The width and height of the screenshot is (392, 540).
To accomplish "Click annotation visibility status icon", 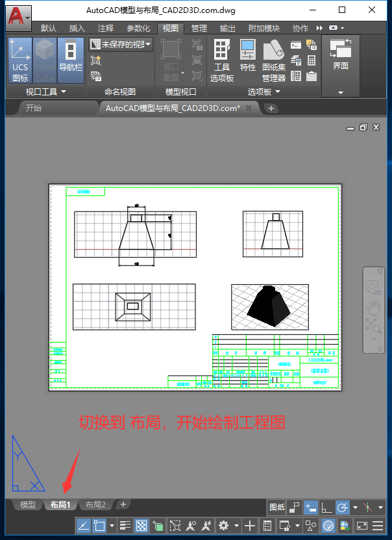I will [191, 526].
